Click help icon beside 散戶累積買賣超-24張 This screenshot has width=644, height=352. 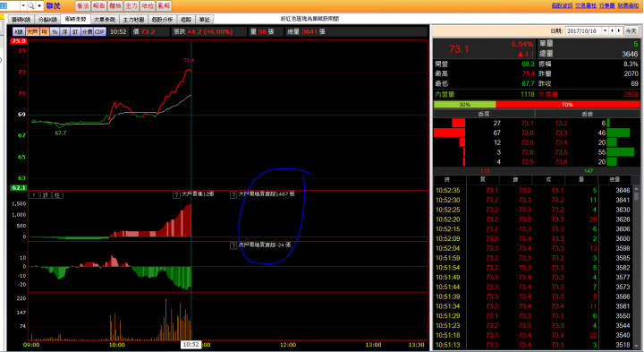(233, 246)
